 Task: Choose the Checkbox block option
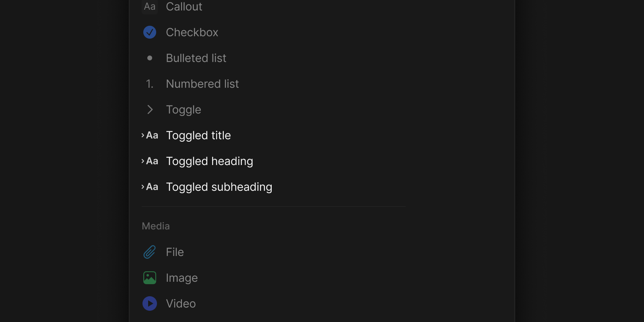point(192,32)
